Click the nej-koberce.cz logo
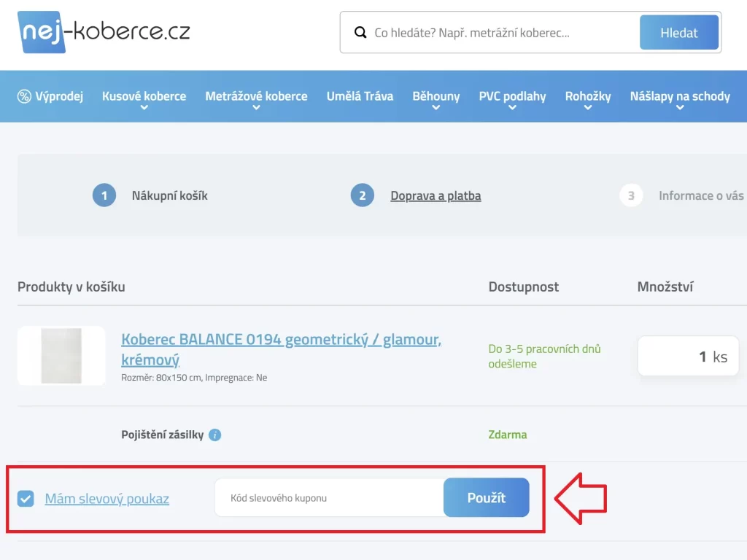Image resolution: width=747 pixels, height=560 pixels. coord(102,31)
